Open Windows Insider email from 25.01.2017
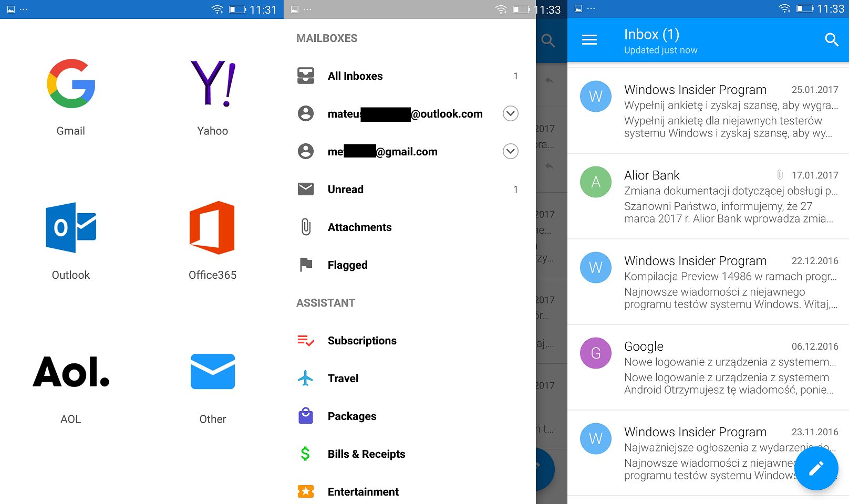849x504 pixels. (708, 111)
